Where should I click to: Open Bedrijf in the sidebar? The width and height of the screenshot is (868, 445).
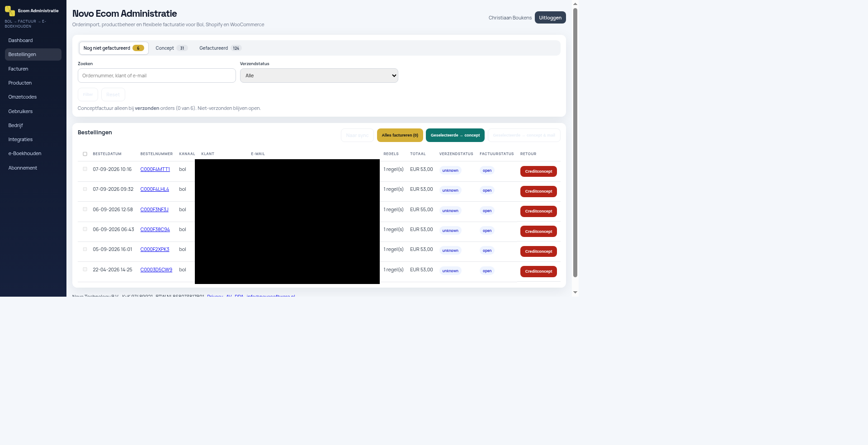[33, 125]
